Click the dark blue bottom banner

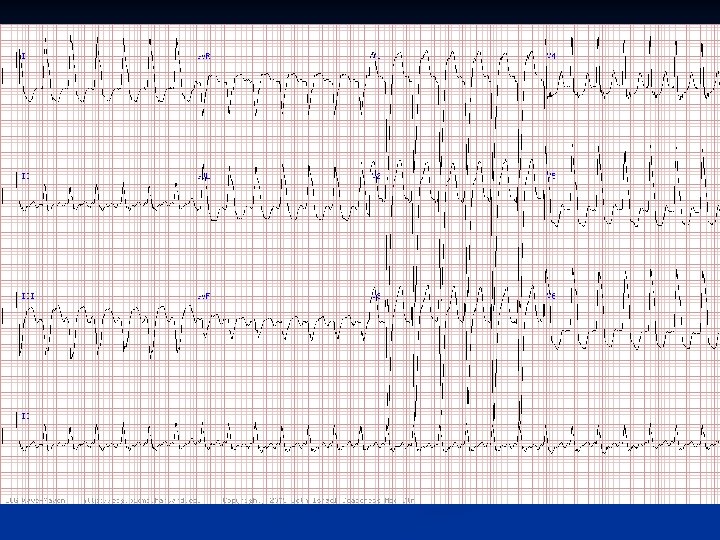[x=360, y=522]
